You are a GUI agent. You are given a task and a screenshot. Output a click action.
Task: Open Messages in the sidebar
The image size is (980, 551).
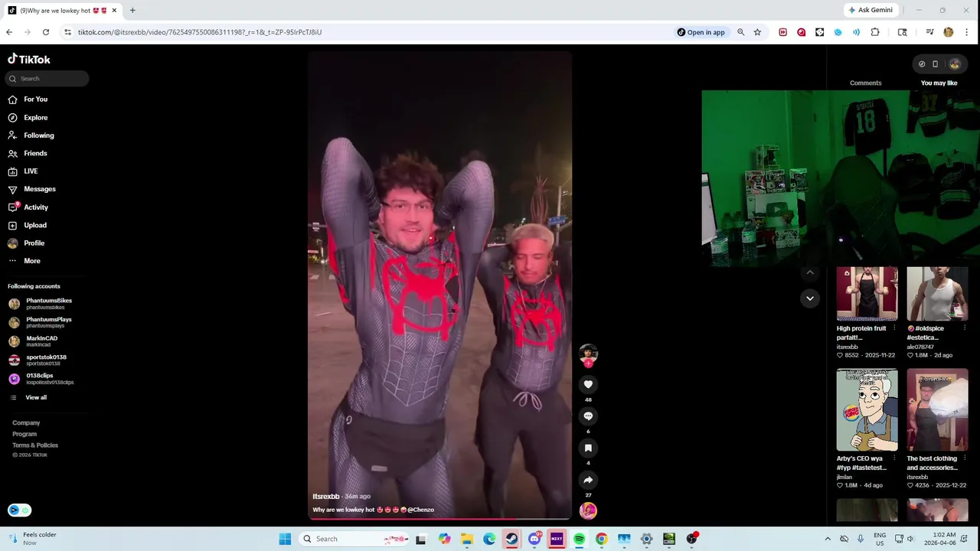point(31,189)
